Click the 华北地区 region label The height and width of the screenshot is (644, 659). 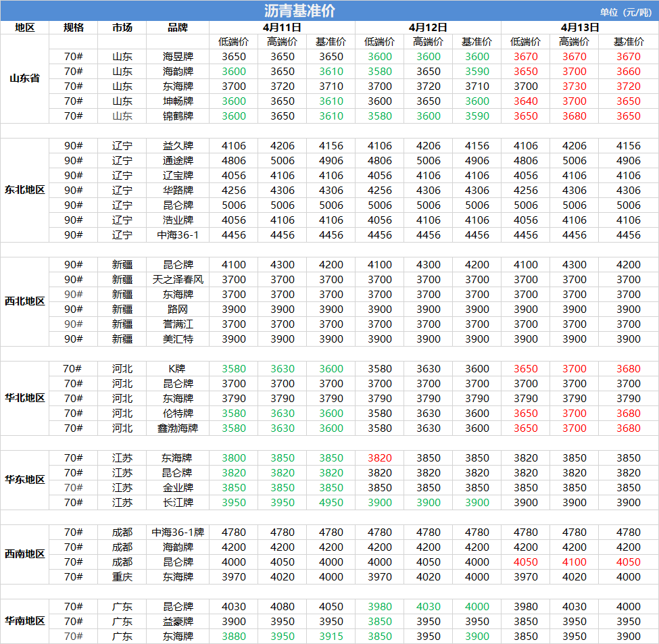click(24, 398)
